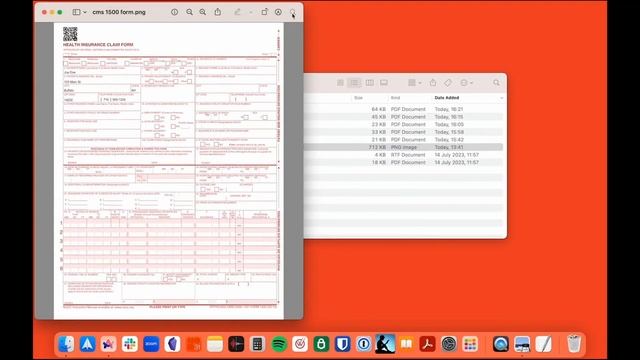The image size is (640, 360).
Task: Switch Finder to gallery view
Action: [384, 83]
